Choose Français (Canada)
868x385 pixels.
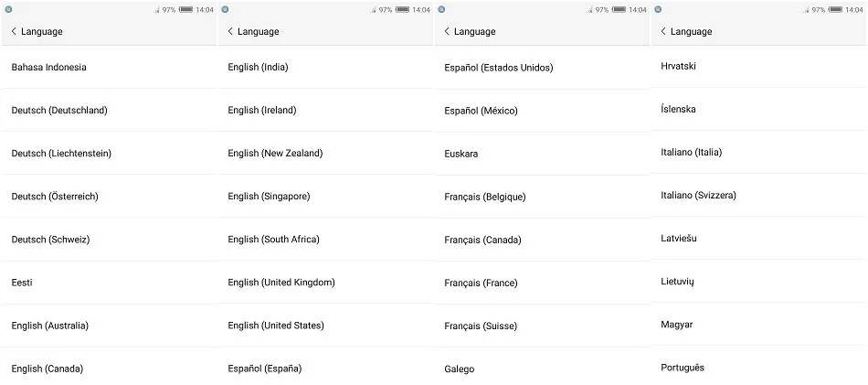482,240
